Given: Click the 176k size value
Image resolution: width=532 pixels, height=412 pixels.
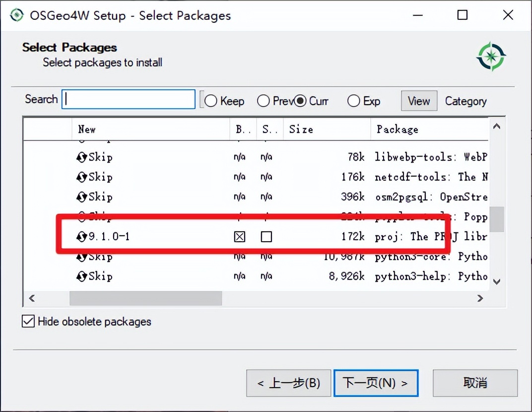Looking at the screenshot, I should click(x=353, y=177).
